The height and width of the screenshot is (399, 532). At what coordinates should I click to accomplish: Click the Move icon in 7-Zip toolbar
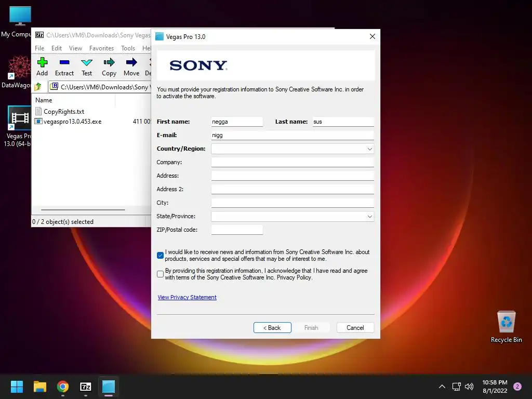131,66
